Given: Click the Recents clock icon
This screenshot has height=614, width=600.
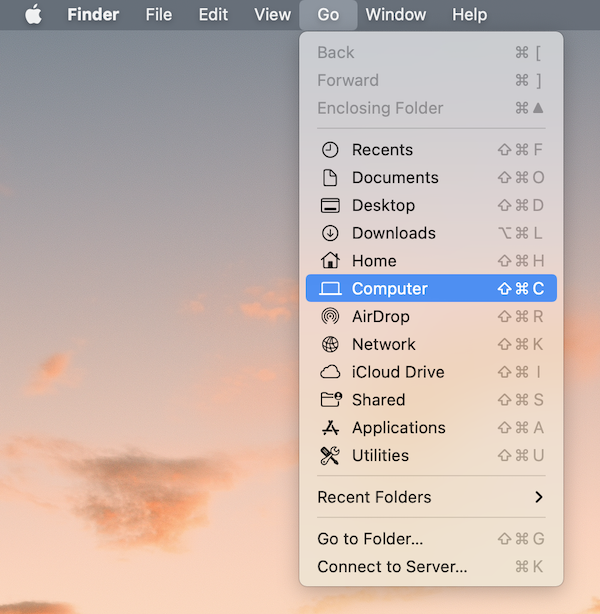Looking at the screenshot, I should click(330, 150).
